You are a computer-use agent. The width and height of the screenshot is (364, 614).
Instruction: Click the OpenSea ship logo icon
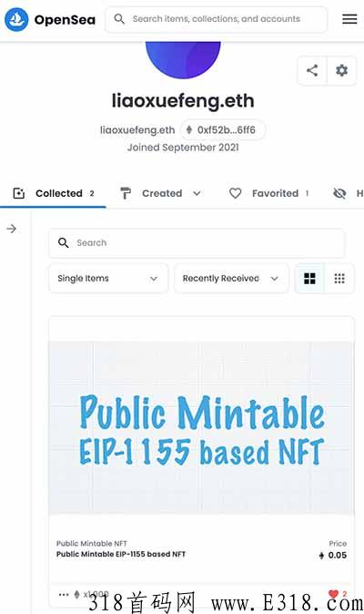tap(16, 19)
